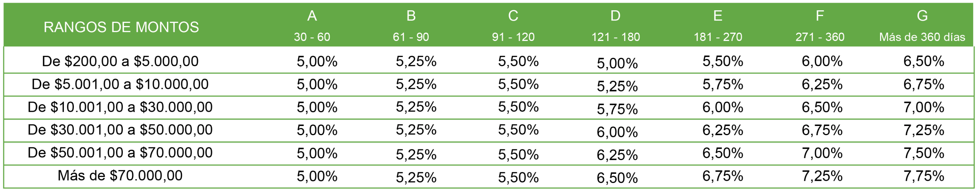Select the De $5.001,00 a $10.000,00 row label

coord(120,84)
